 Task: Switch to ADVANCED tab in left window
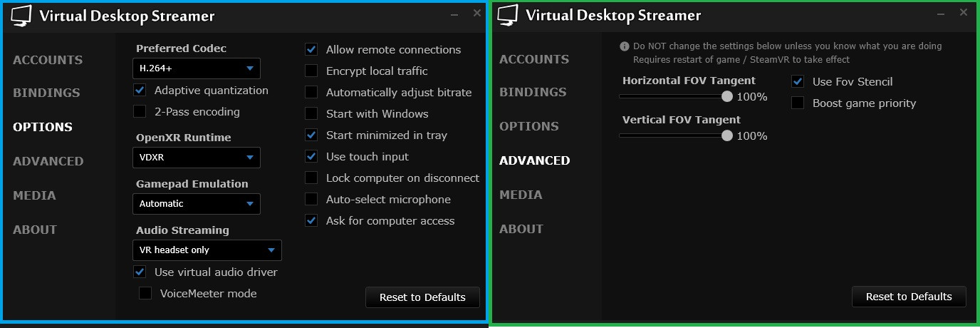pyautogui.click(x=48, y=161)
